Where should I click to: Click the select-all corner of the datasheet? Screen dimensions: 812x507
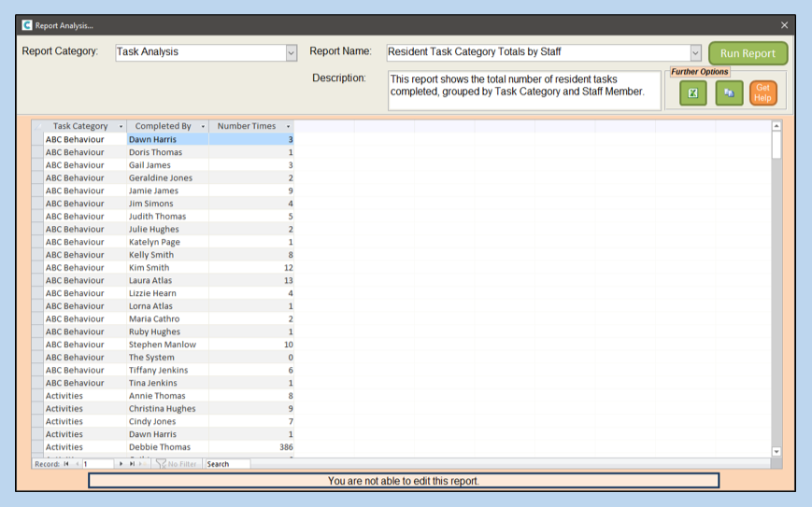coord(37,126)
